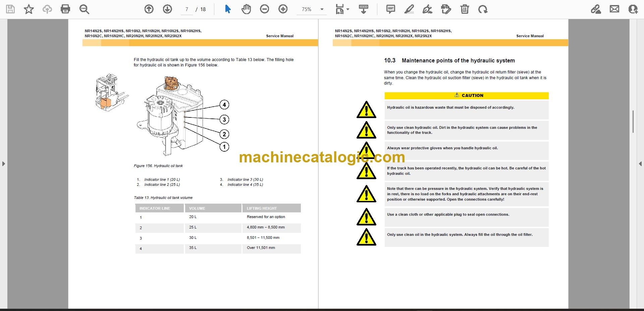Click the vertical scrollbar thumb
644x311 pixels.
tap(633, 121)
